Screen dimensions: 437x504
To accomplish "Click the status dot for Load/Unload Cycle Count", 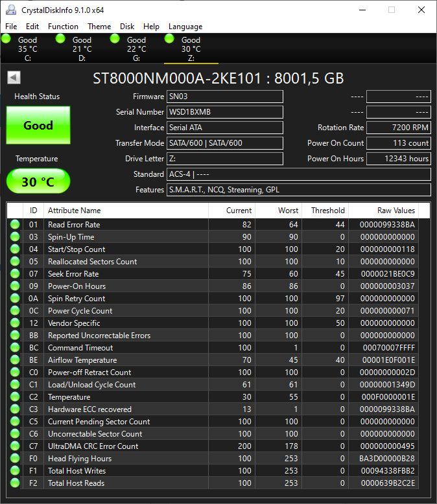I will [x=15, y=384].
